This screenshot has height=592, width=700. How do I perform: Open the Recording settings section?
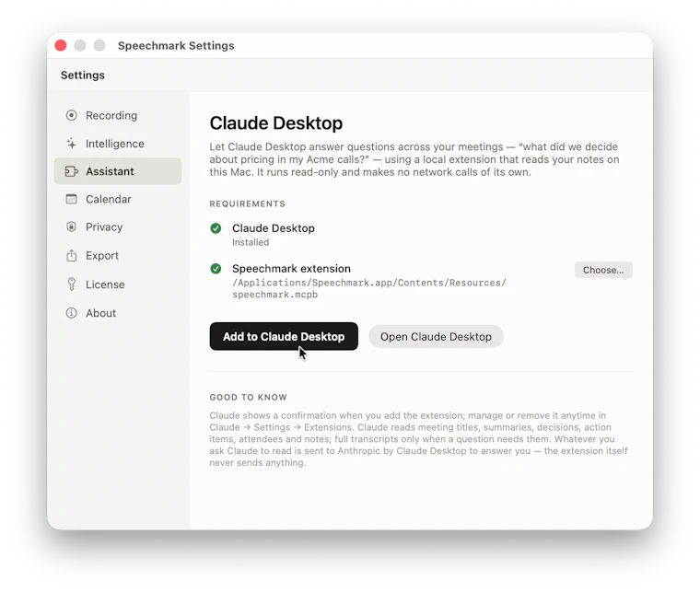pyautogui.click(x=118, y=115)
